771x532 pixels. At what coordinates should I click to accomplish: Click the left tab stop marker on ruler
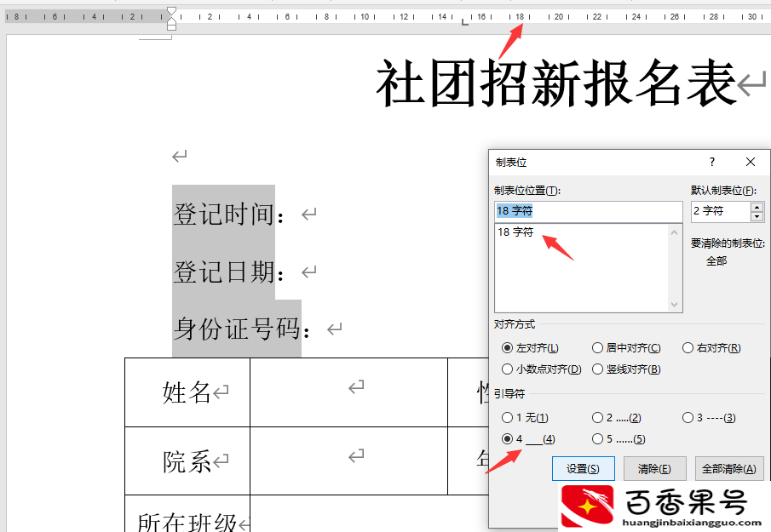point(464,21)
